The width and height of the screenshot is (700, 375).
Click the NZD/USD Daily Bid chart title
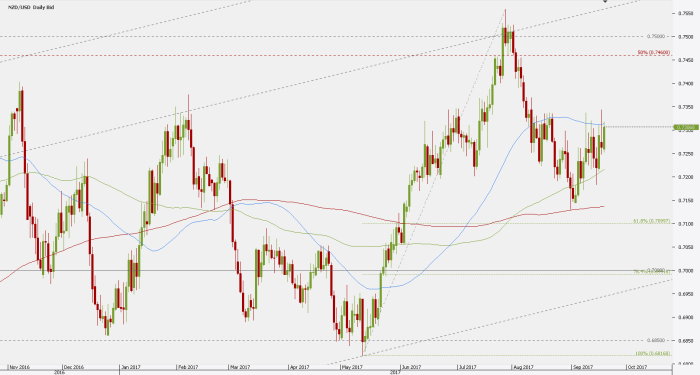(31, 8)
